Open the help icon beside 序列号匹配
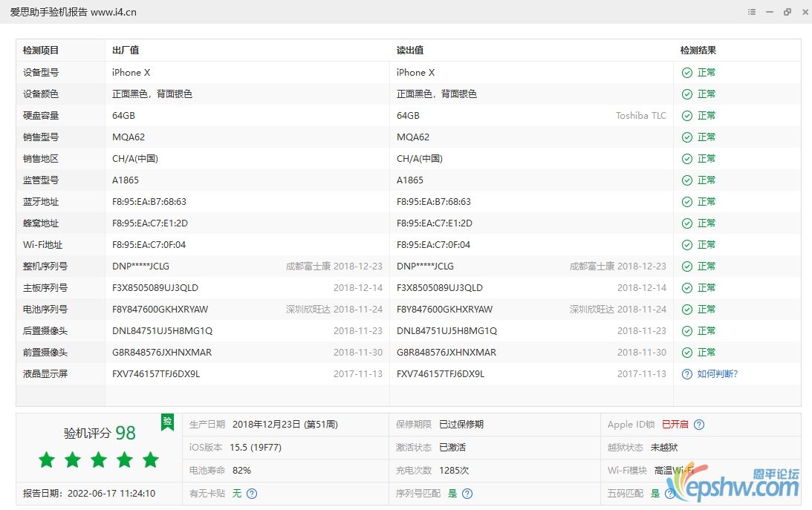Screen dimensions: 812x510 pos(467,494)
